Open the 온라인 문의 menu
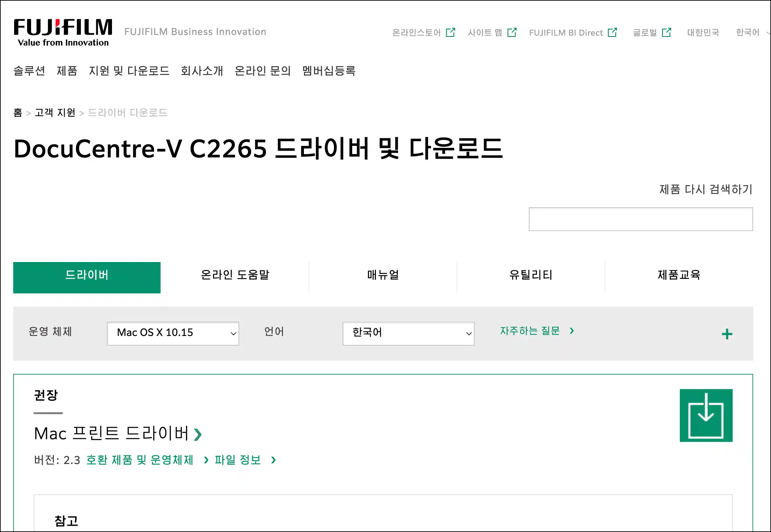Screen dimensions: 771x532 (x=263, y=71)
